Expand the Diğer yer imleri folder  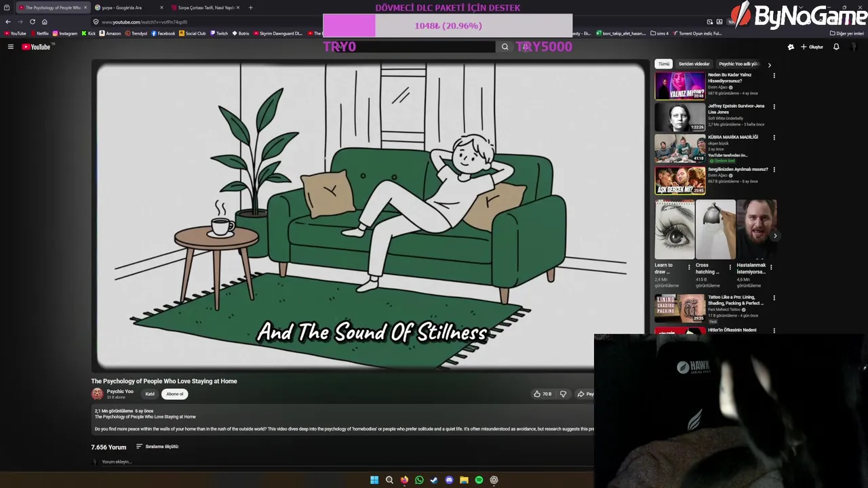[x=846, y=33]
